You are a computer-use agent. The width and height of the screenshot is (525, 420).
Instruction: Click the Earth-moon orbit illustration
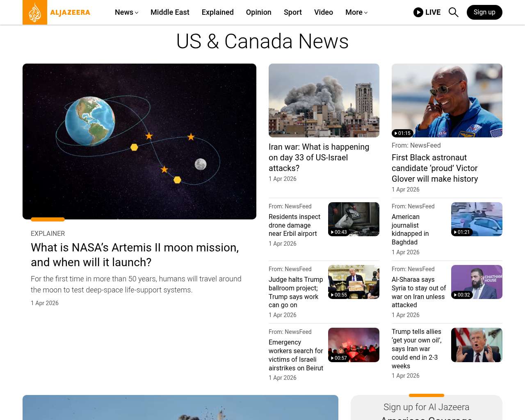(139, 142)
